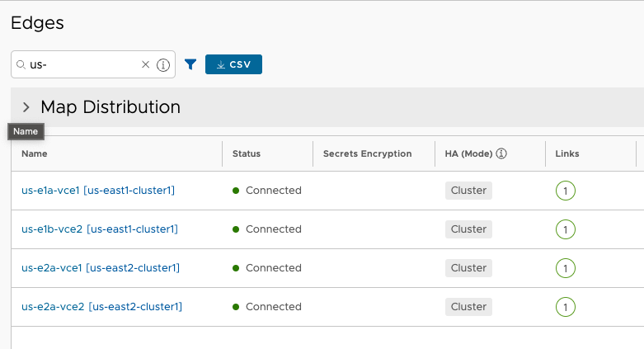Click the HA (Mode) info icon
Viewport: 644px width, 349px height.
point(501,153)
